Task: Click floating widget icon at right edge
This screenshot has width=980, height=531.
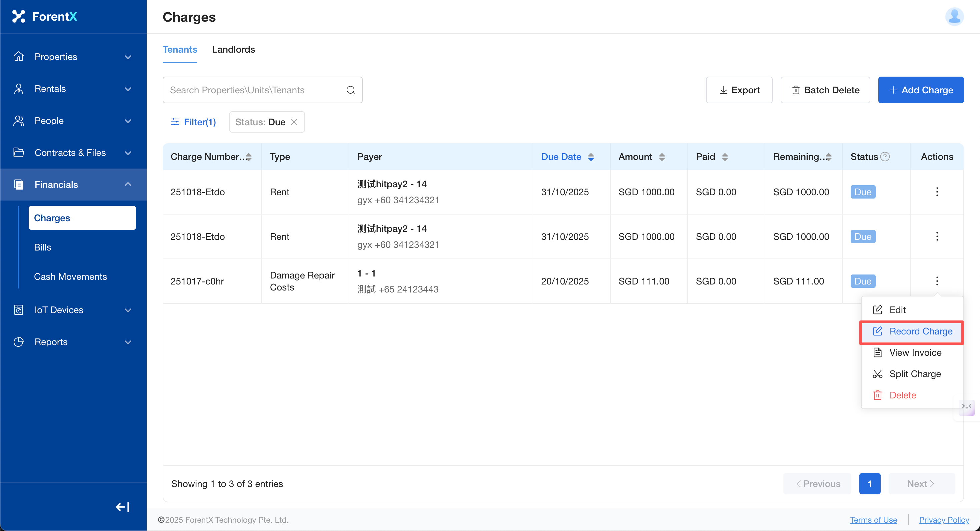Action: tap(966, 407)
